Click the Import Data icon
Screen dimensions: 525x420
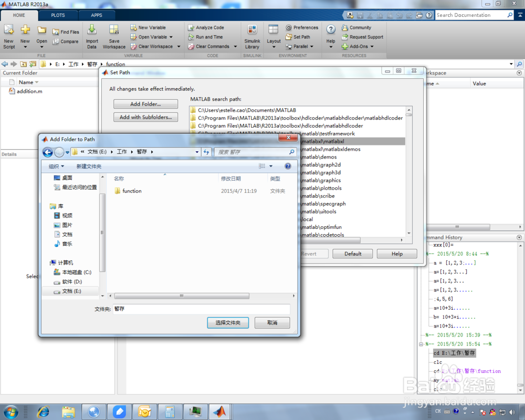point(92,29)
